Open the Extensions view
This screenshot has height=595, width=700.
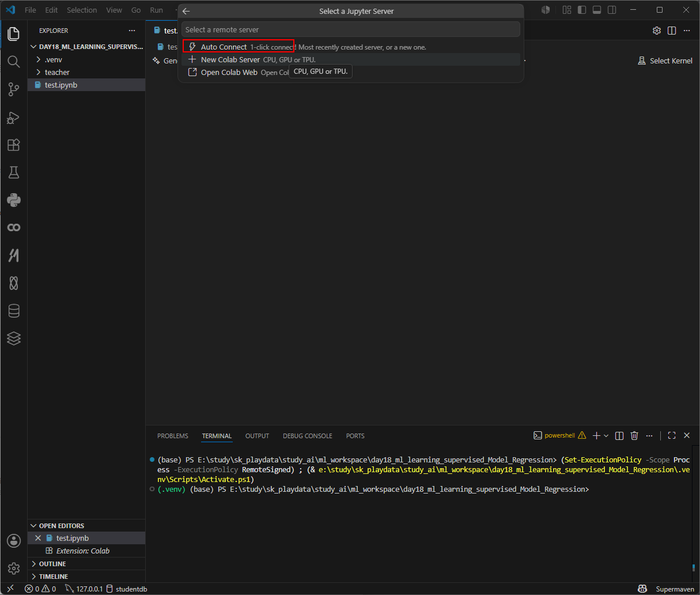14,145
